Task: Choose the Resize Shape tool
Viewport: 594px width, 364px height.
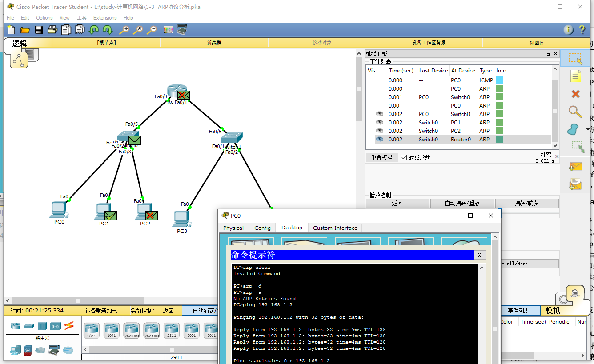Action: click(x=577, y=147)
